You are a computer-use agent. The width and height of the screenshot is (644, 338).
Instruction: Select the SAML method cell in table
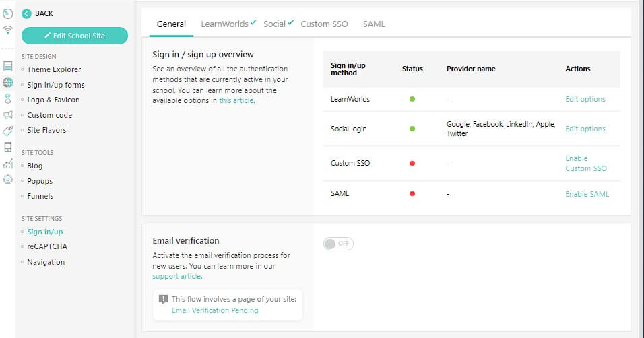coord(340,193)
